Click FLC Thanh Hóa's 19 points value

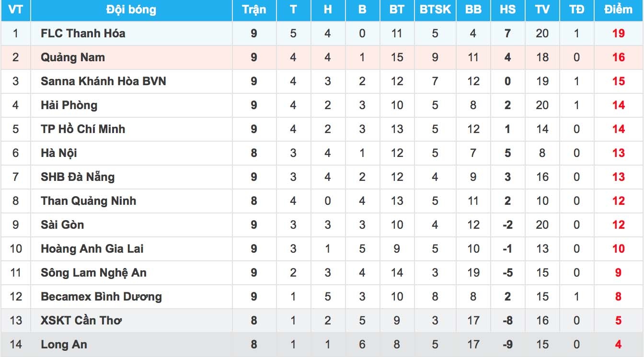point(618,33)
